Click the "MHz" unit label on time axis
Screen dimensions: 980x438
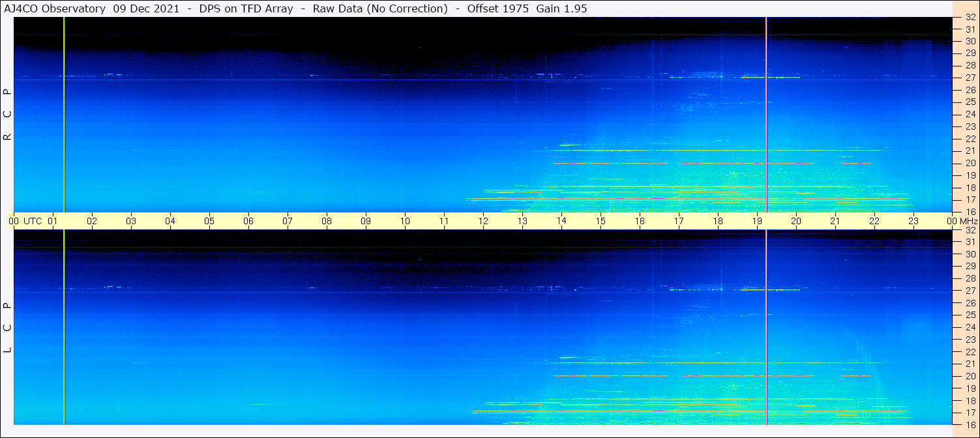(x=968, y=221)
